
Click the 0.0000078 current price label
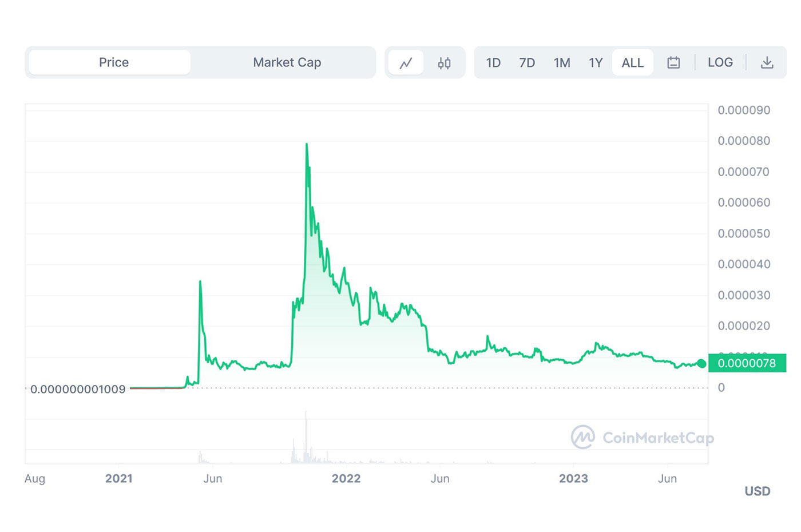click(x=747, y=363)
